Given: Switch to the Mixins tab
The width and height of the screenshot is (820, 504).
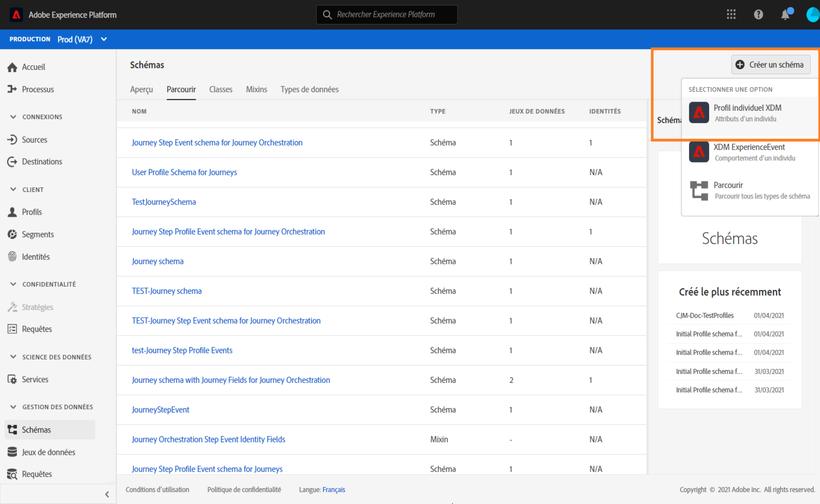Looking at the screenshot, I should [256, 89].
